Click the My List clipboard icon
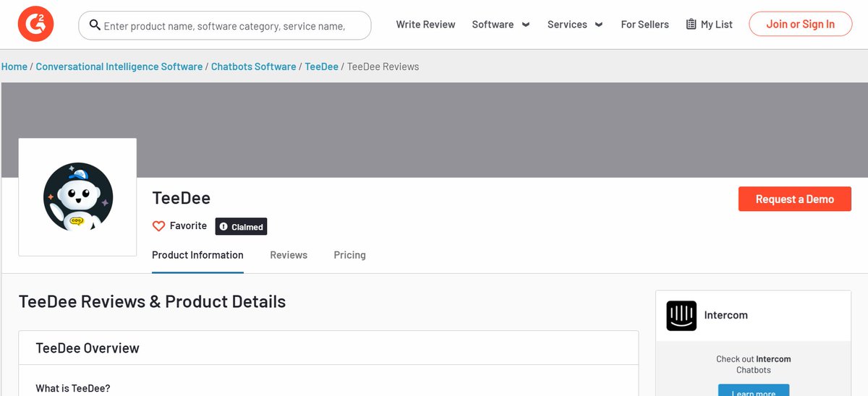Image resolution: width=868 pixels, height=396 pixels. (691, 25)
